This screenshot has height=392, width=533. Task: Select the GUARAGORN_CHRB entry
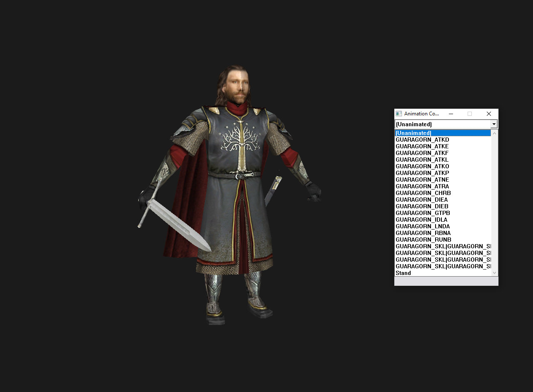443,193
